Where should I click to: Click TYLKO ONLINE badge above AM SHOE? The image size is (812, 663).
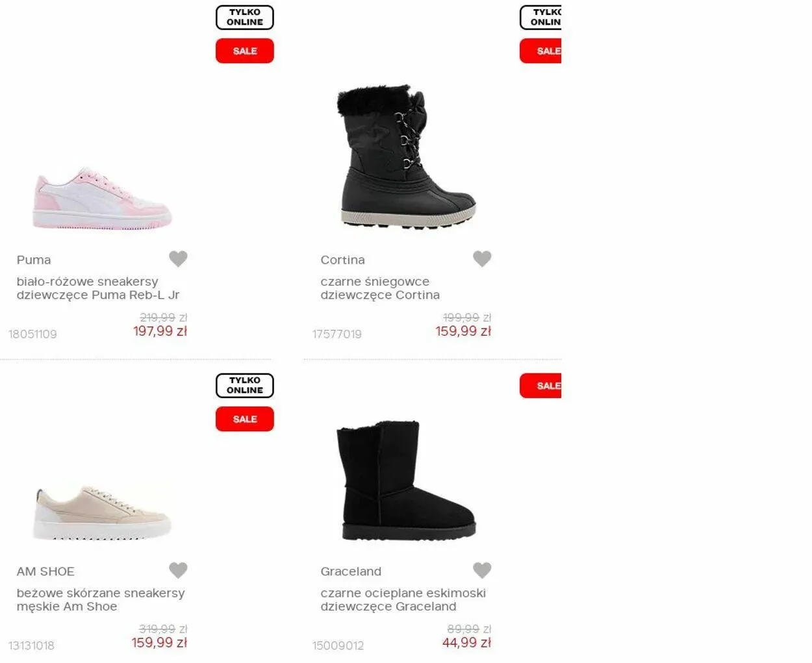point(245,385)
